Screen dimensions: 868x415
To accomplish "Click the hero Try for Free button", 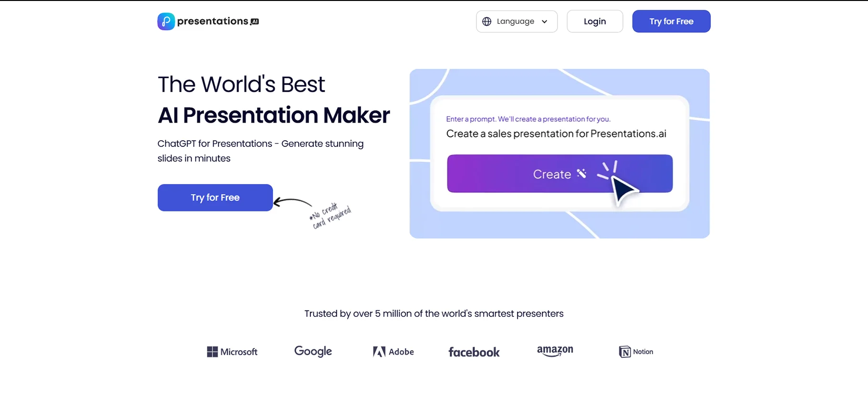I will tap(215, 197).
